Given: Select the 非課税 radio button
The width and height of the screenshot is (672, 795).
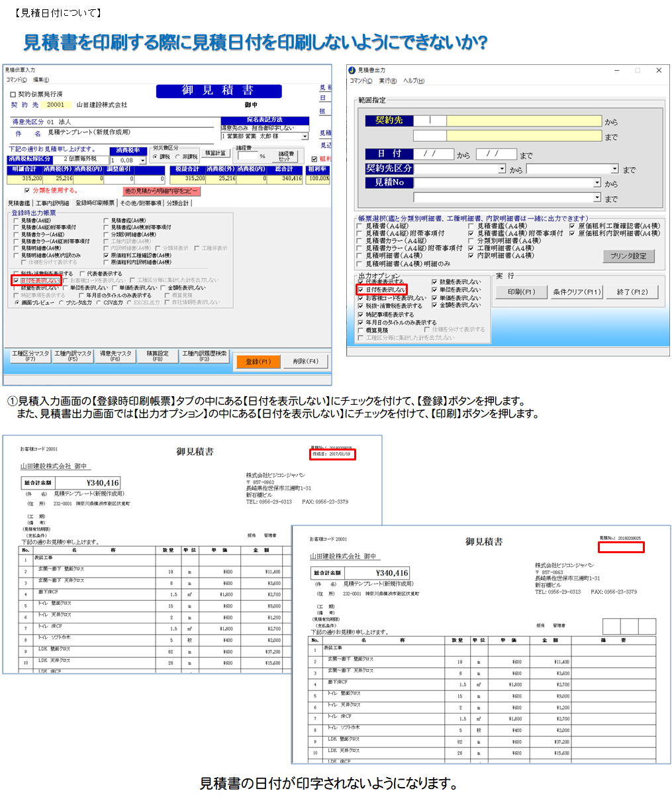Looking at the screenshot, I should pyautogui.click(x=177, y=156).
